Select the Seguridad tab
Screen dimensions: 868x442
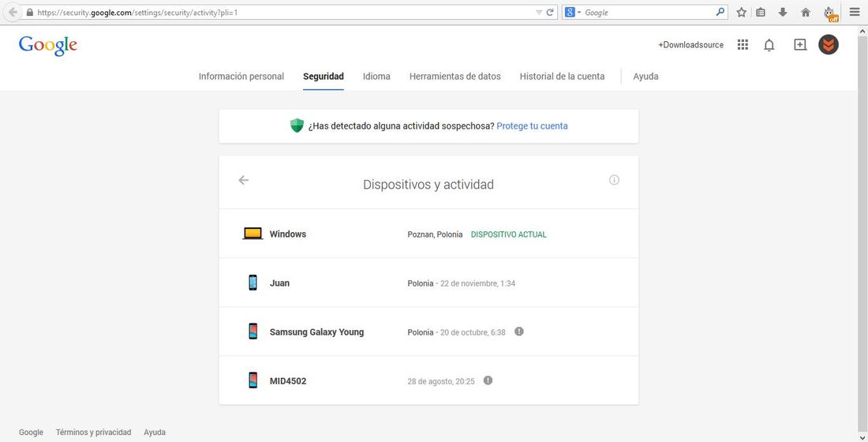pos(324,77)
